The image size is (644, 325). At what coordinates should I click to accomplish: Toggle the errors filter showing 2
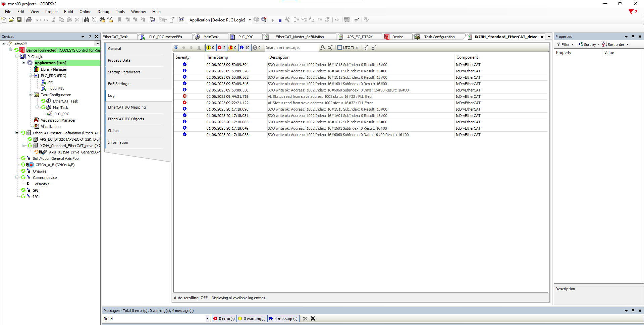(x=221, y=48)
